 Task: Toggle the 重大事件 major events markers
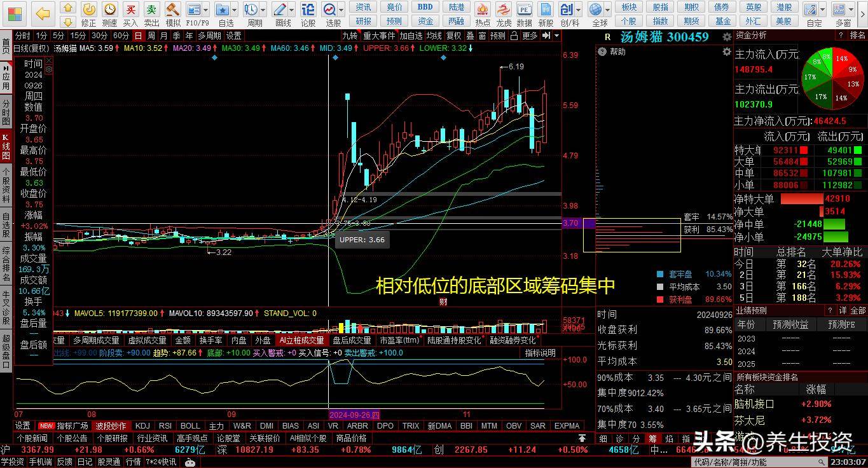(x=379, y=36)
